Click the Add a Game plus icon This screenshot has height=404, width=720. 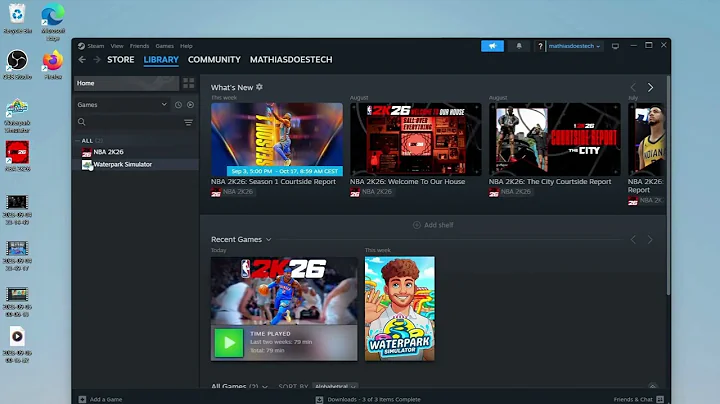click(82, 399)
